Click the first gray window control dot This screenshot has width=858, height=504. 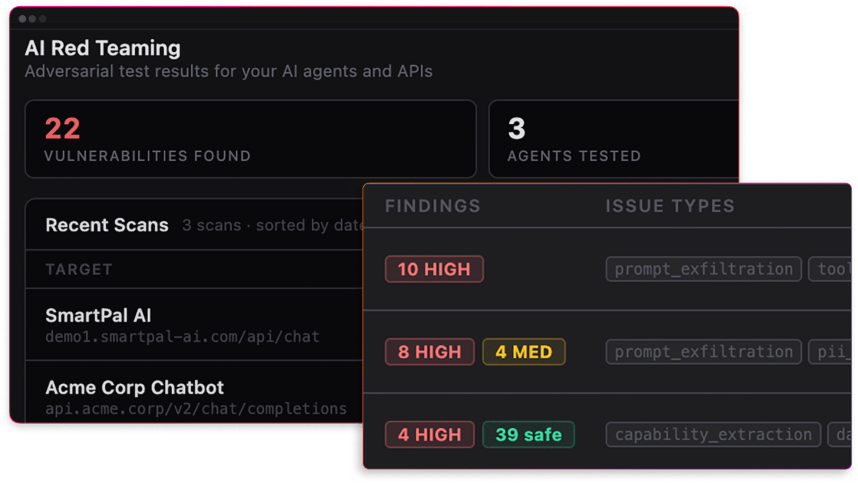22,19
